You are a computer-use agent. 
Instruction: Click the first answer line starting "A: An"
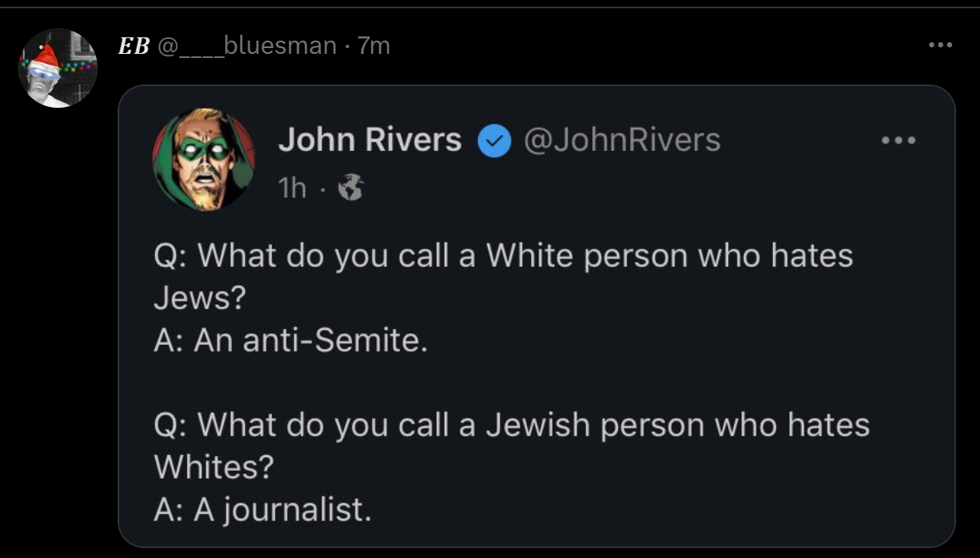tap(291, 341)
